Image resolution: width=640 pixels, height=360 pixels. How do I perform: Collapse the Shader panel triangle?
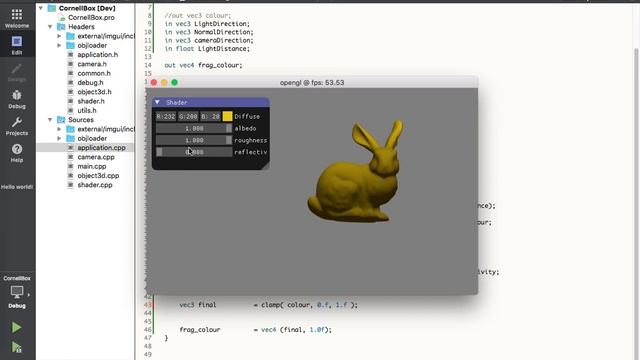coord(158,102)
